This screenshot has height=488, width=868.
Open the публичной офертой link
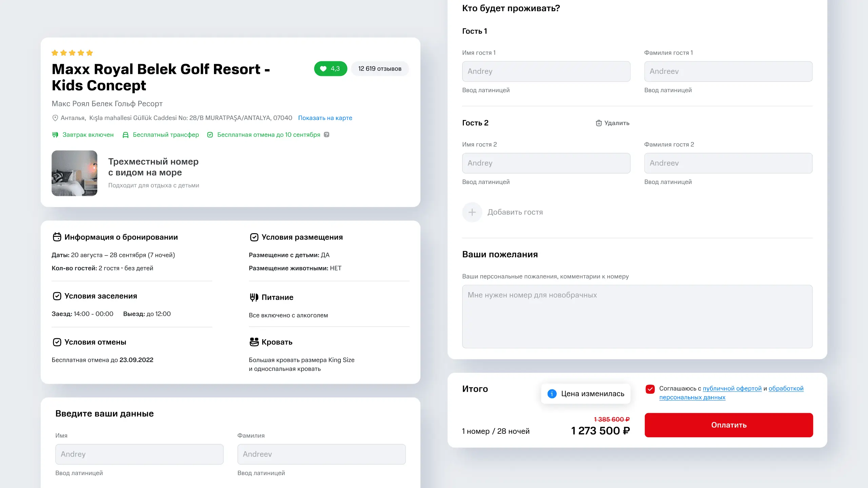coord(732,388)
